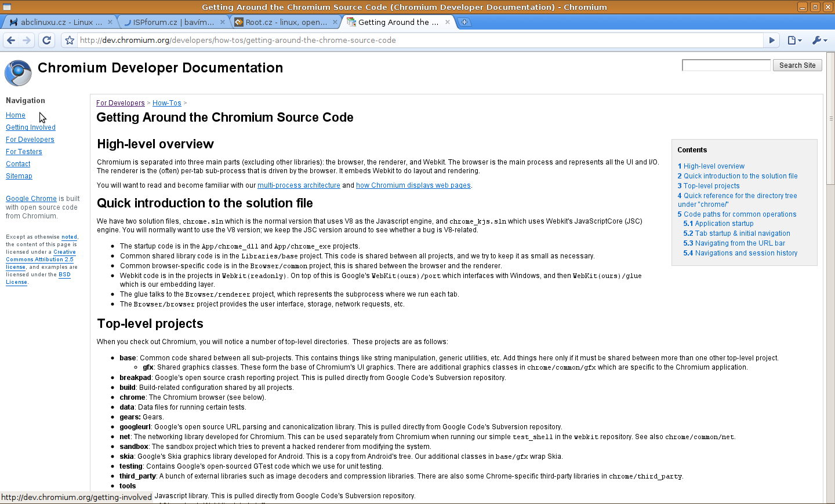Jump to 1 High-level overview in Contents
The image size is (835, 504).
tap(711, 166)
